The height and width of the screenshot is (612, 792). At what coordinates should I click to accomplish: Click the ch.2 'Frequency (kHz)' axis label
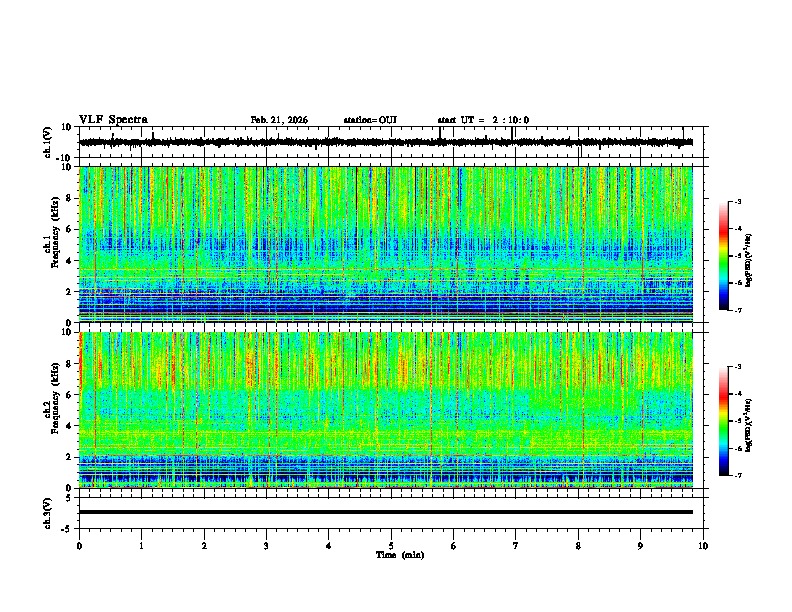coord(54,398)
